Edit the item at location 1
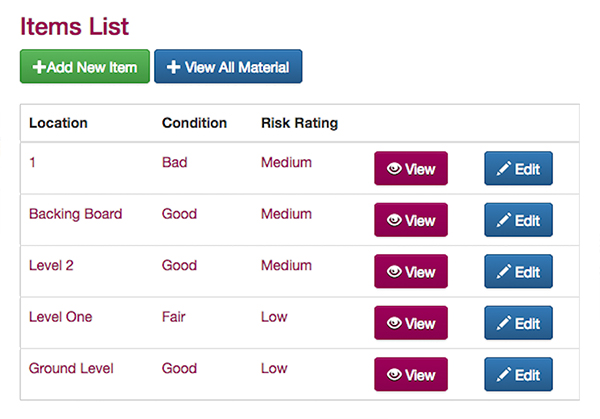Image resolution: width=600 pixels, height=419 pixels. pos(518,169)
